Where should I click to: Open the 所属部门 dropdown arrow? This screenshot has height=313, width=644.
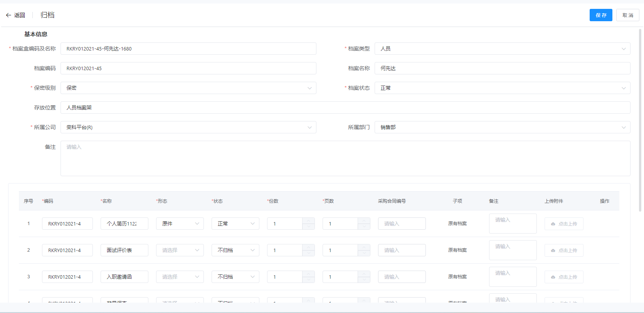point(623,128)
